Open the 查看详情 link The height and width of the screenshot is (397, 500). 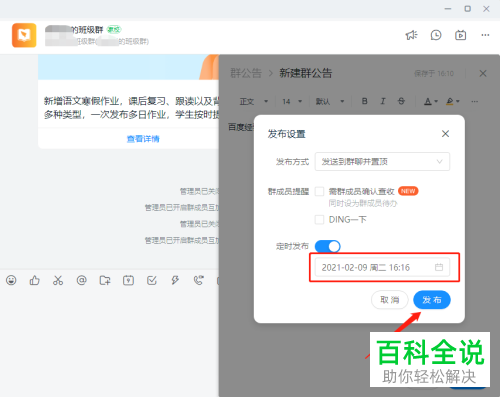click(143, 139)
